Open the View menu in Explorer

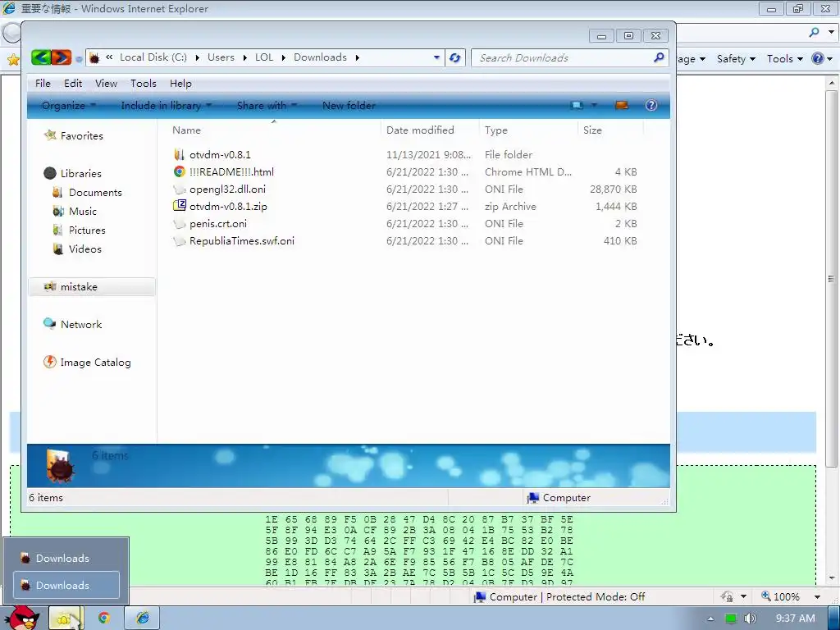point(106,83)
